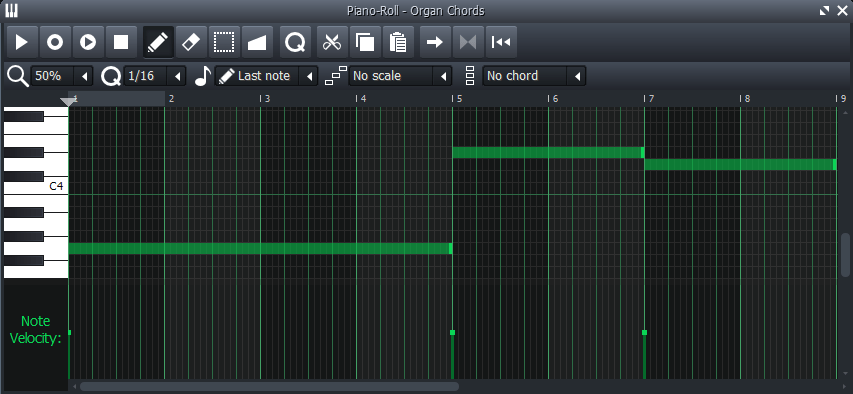Click the zoom magnifier icon
This screenshot has height=394, width=853.
17,76
